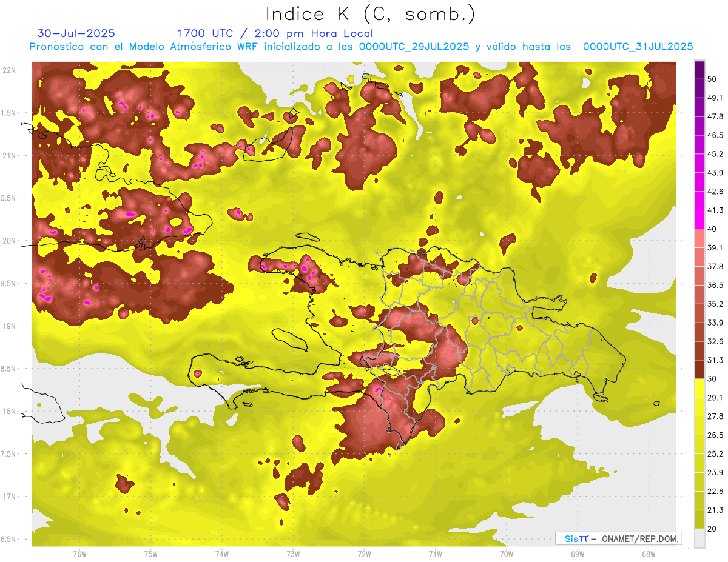Click the olive swatch between 20 and 21.3
This screenshot has width=728, height=562.
pyautogui.click(x=699, y=519)
